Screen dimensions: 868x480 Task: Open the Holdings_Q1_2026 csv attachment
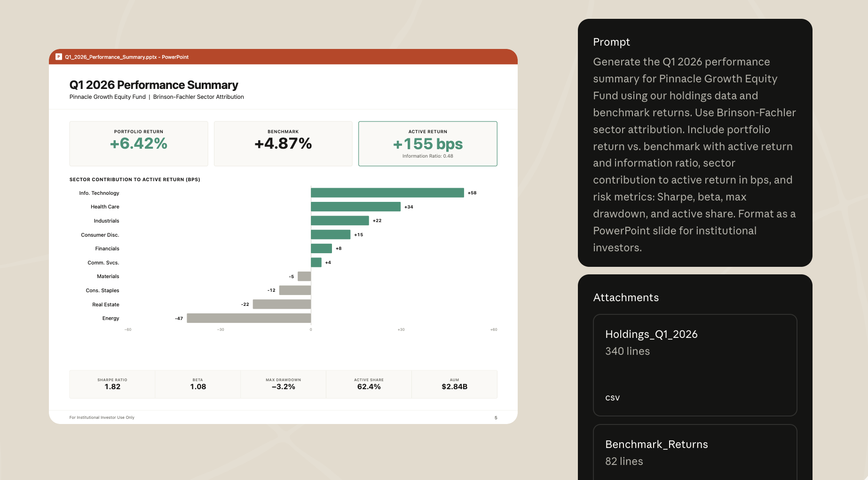(x=695, y=365)
